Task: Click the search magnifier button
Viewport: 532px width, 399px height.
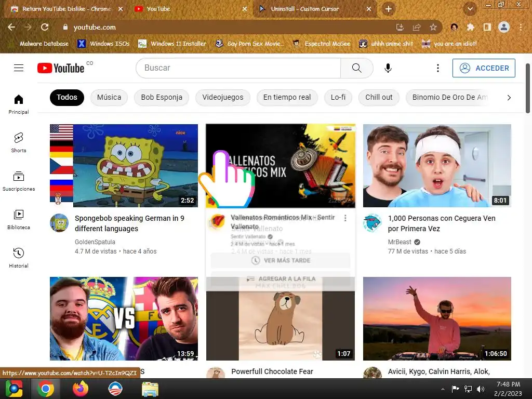Action: pyautogui.click(x=356, y=68)
